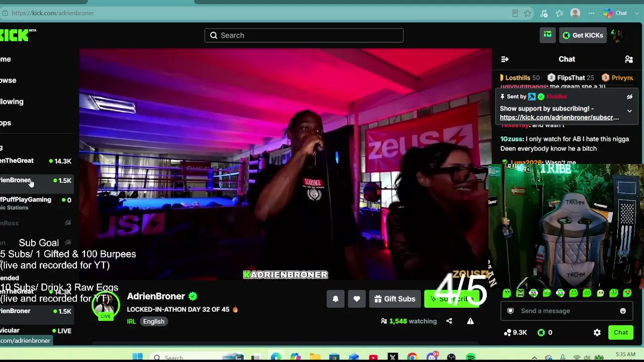Click the Gift Subs button
The height and width of the screenshot is (362, 644).
coord(395,299)
